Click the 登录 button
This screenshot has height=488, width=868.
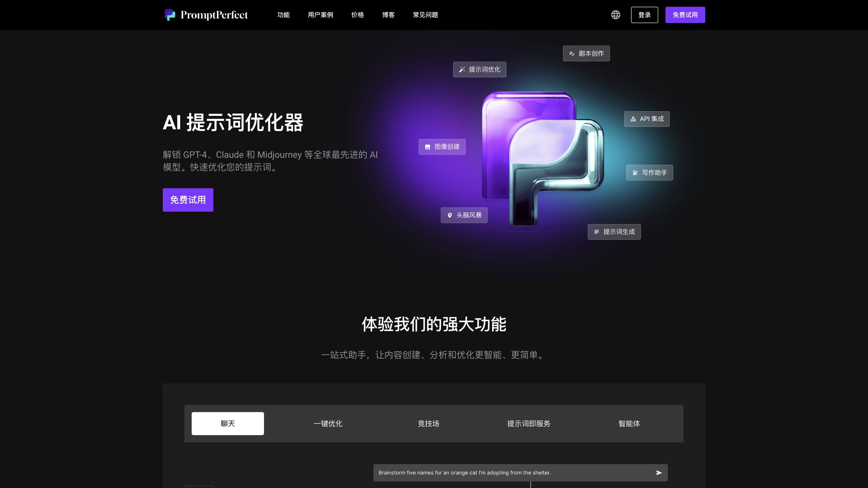click(x=644, y=15)
